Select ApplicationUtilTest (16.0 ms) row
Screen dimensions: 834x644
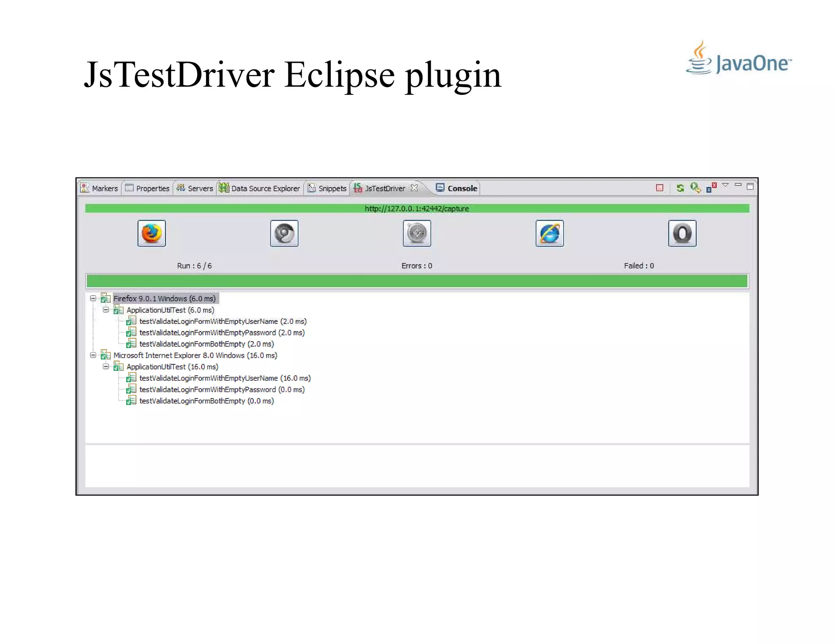coord(172,367)
